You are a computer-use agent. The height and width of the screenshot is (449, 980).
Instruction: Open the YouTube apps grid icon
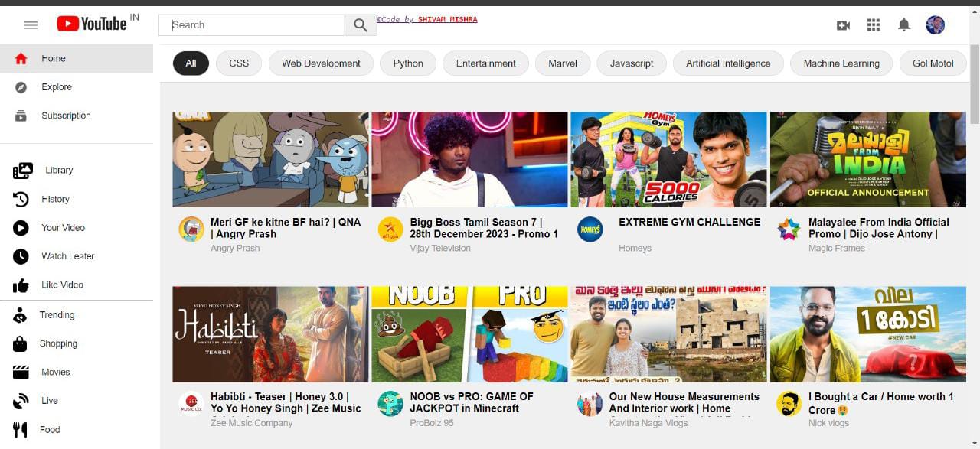coord(873,24)
